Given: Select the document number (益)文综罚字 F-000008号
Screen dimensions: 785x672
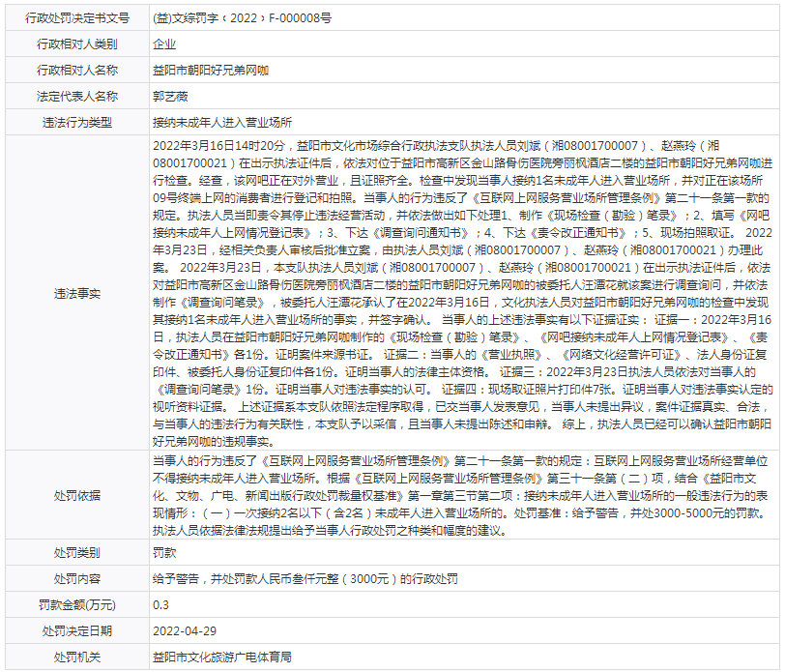Looking at the screenshot, I should click(242, 17).
